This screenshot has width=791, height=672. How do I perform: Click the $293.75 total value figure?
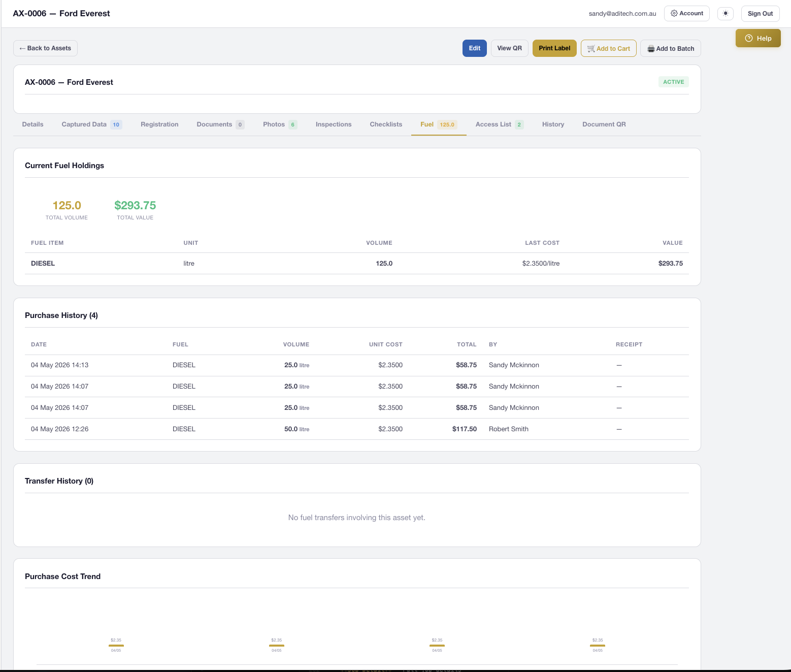135,205
